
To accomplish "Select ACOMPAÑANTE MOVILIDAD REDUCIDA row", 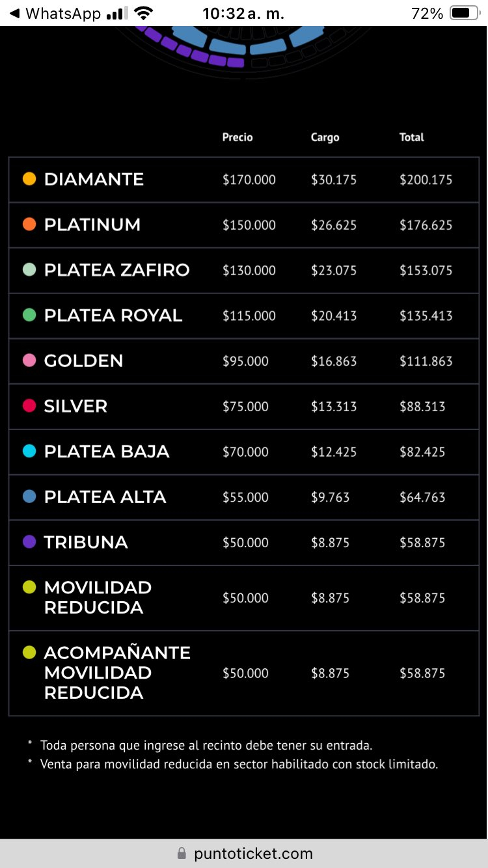I will 244,673.
